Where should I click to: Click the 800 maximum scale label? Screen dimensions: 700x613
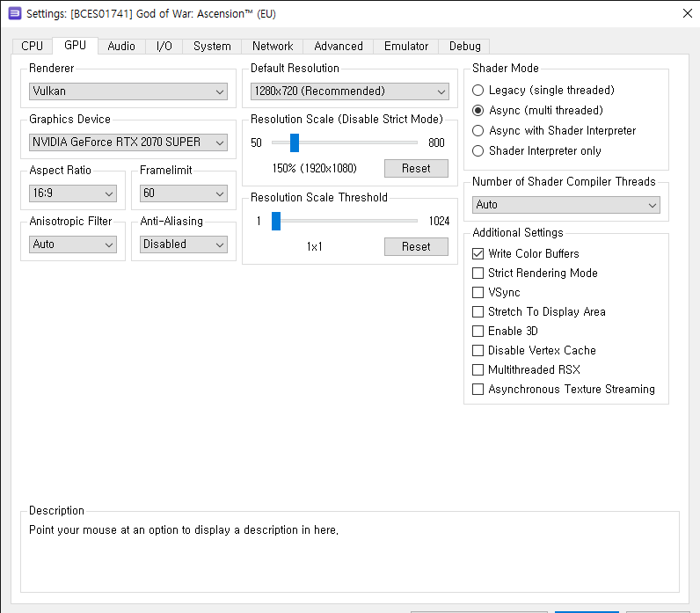tap(436, 142)
